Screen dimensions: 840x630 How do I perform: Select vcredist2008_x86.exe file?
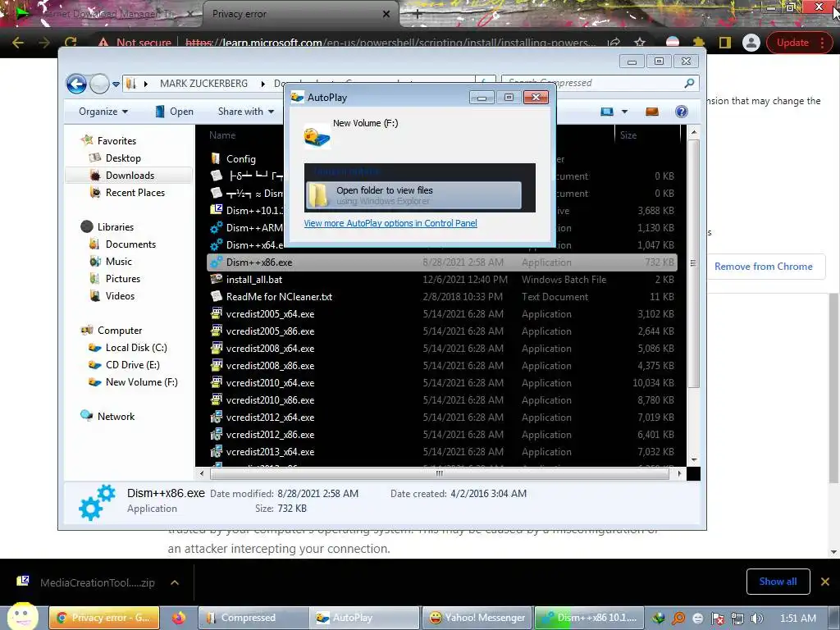270,365
